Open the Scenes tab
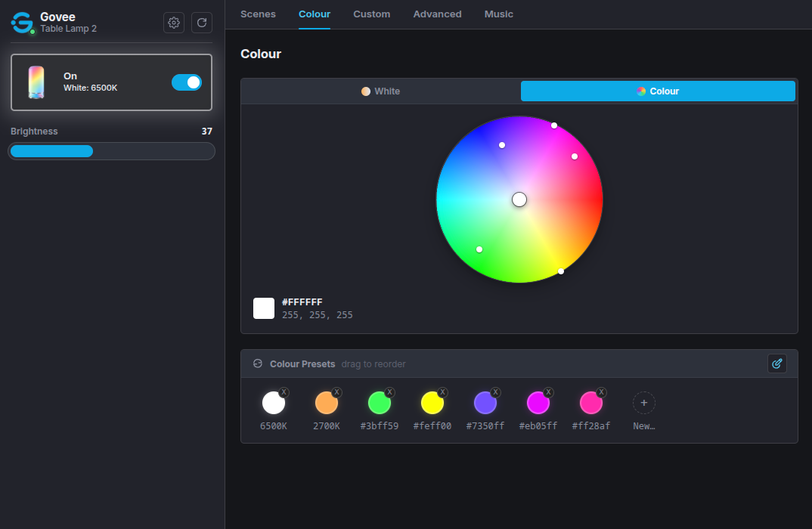The width and height of the screenshot is (812, 529). (258, 14)
